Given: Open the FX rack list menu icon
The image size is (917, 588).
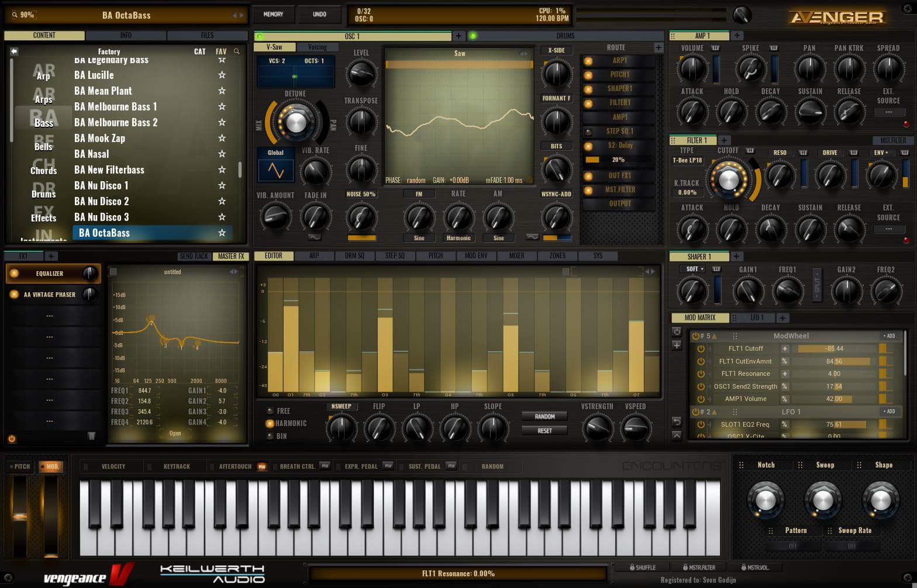Looking at the screenshot, I should pos(91,436).
